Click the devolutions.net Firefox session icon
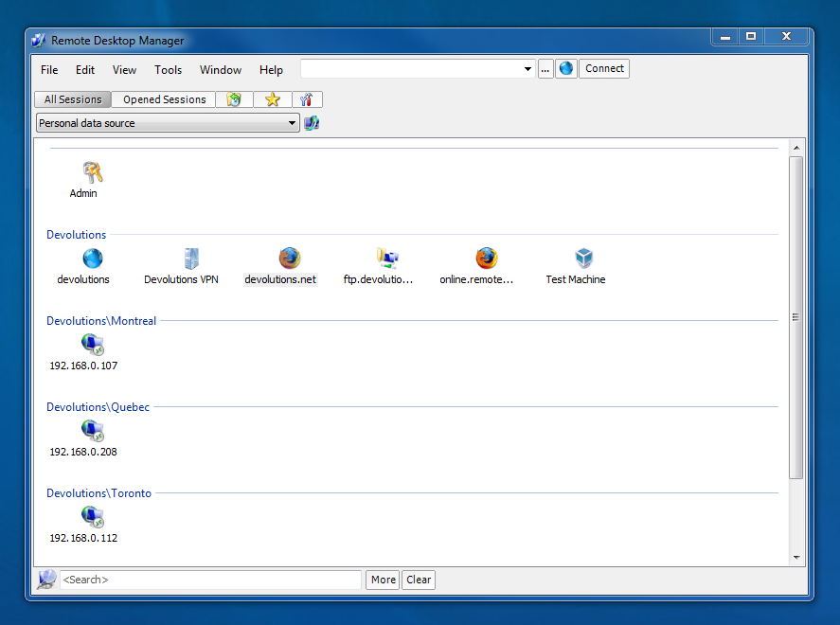 289,259
